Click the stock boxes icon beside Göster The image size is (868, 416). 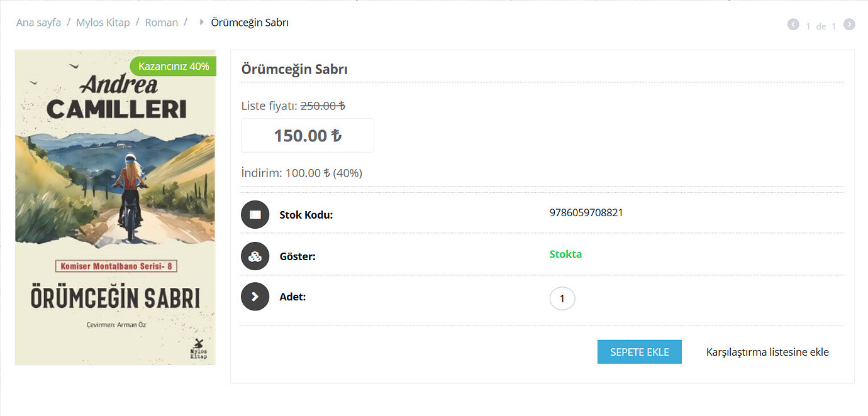pyautogui.click(x=255, y=256)
